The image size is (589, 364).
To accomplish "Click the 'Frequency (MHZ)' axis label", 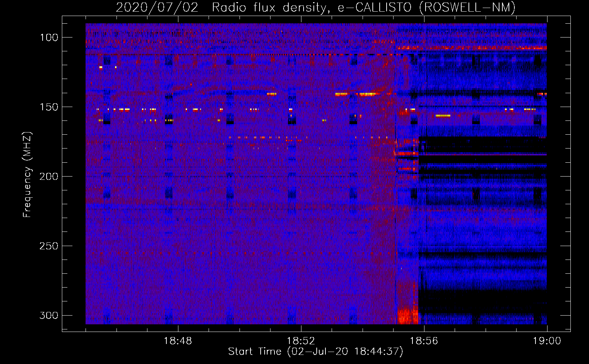I will point(27,174).
